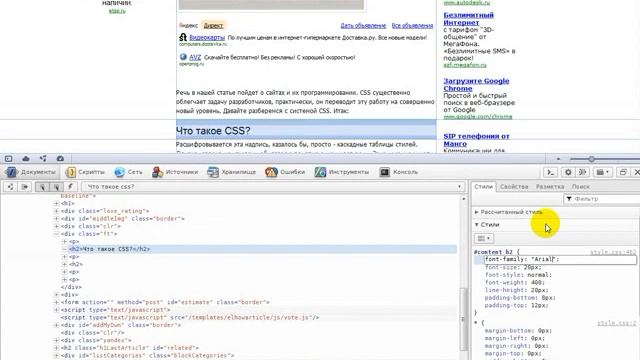Click the lightning bolt DOM toolbar icon
Viewport: 640px width, 360px height.
(x=70, y=187)
